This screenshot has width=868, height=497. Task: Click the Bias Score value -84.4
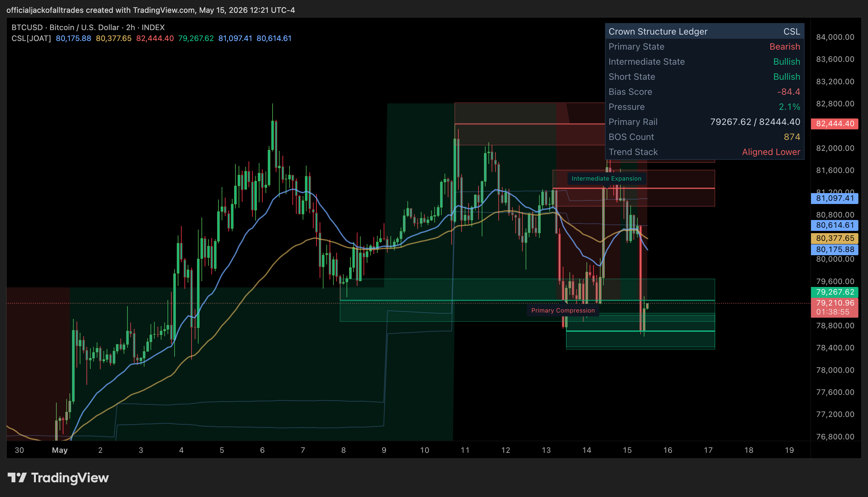click(789, 92)
